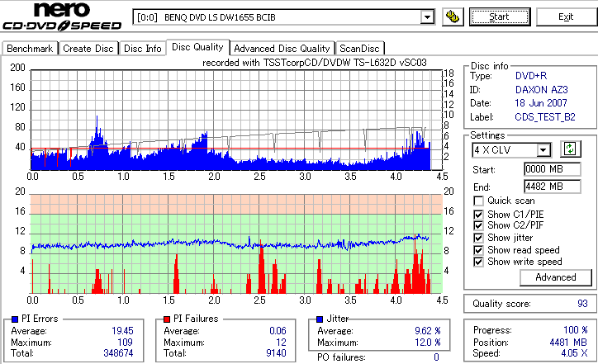
Task: Click the blue Jitter legend square
Action: coord(320,319)
